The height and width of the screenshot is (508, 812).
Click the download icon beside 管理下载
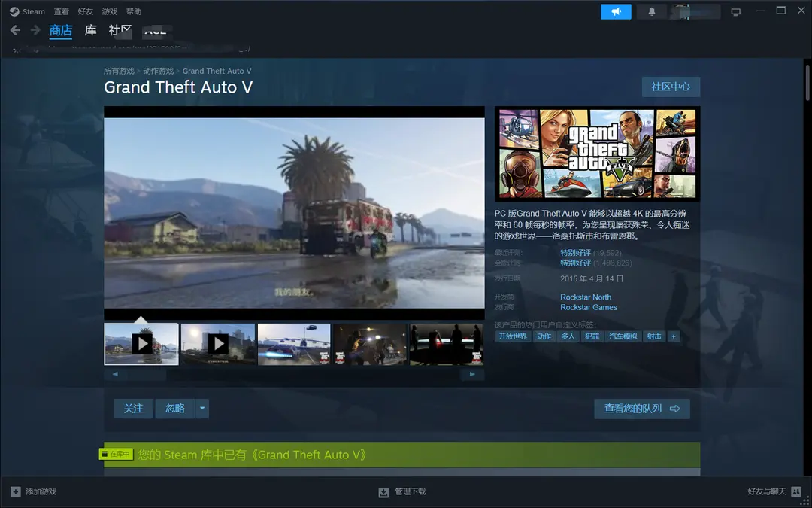(x=383, y=492)
